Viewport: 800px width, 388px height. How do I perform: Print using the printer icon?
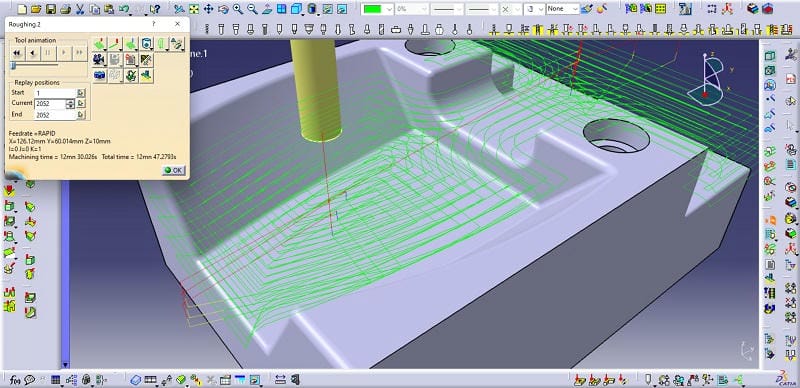(x=65, y=9)
